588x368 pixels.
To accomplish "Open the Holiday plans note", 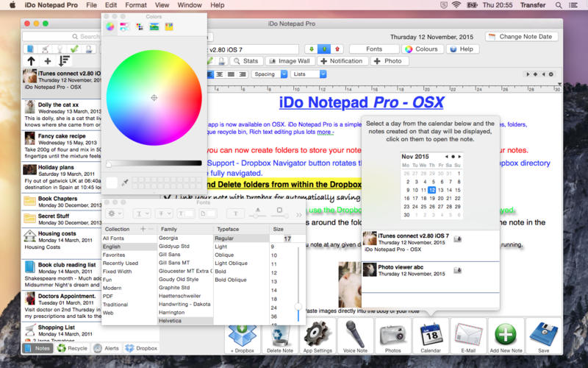I will point(62,177).
